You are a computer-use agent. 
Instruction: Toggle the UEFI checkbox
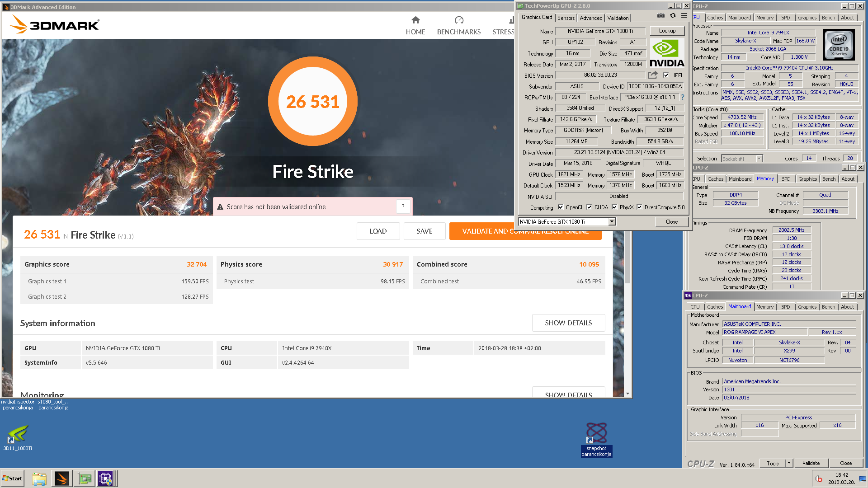tap(666, 75)
